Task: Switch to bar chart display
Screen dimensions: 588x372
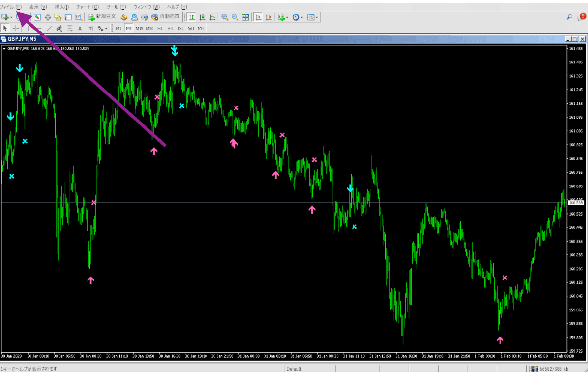Action: click(192, 17)
